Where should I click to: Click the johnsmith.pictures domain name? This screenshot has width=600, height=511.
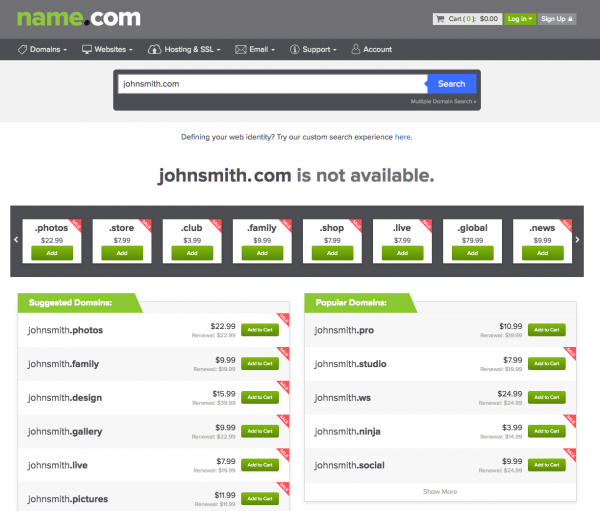click(68, 499)
